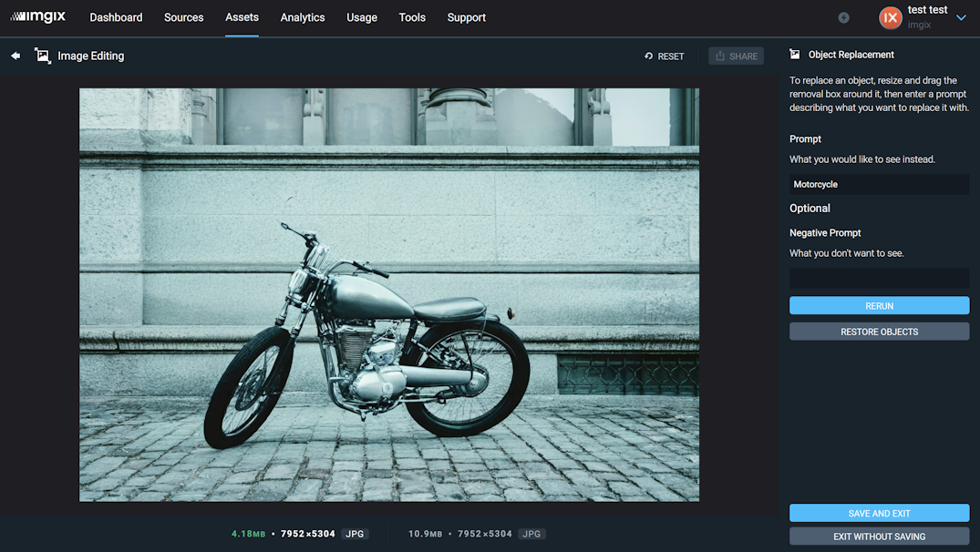Click inside the Negative Prompt field
Image resolution: width=980 pixels, height=552 pixels.
tap(878, 277)
